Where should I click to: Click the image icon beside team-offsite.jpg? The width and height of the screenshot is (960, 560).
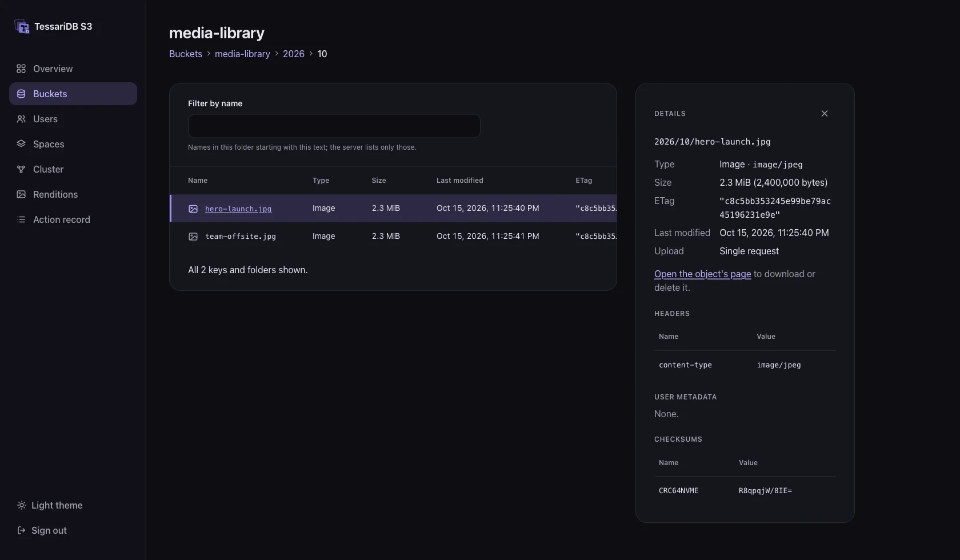(193, 237)
